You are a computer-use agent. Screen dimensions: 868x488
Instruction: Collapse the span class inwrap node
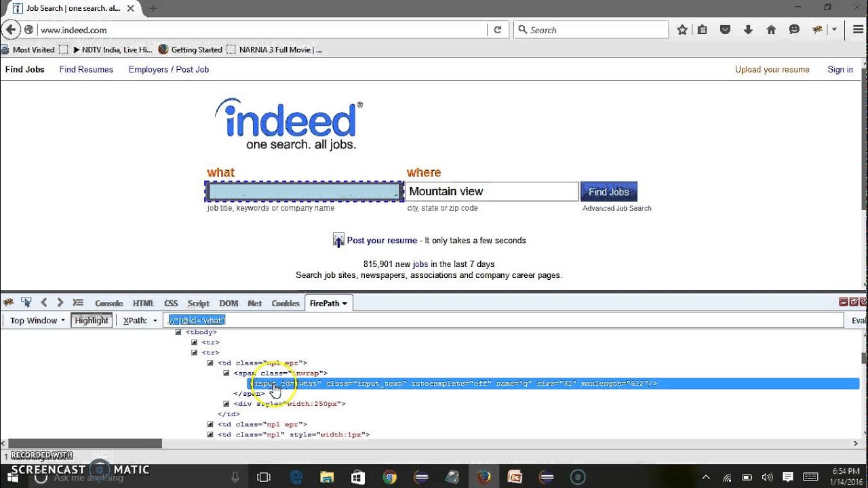point(226,373)
